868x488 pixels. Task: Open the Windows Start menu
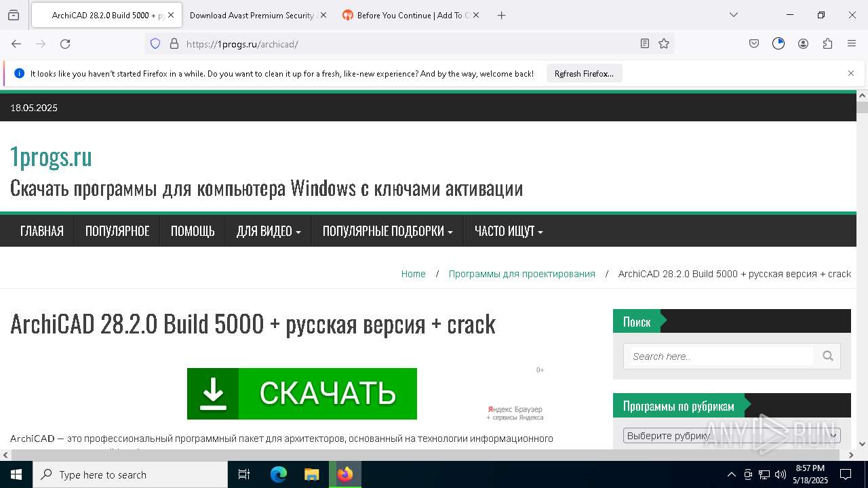point(16,474)
